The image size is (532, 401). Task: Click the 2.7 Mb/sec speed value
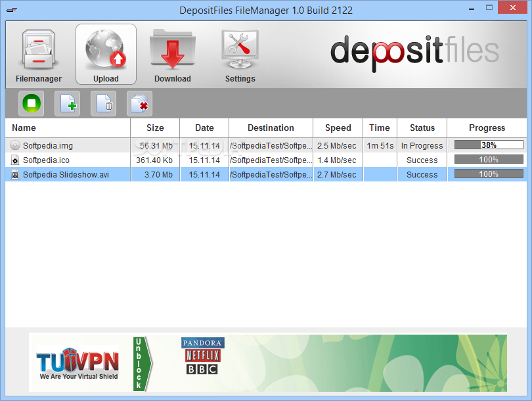336,175
